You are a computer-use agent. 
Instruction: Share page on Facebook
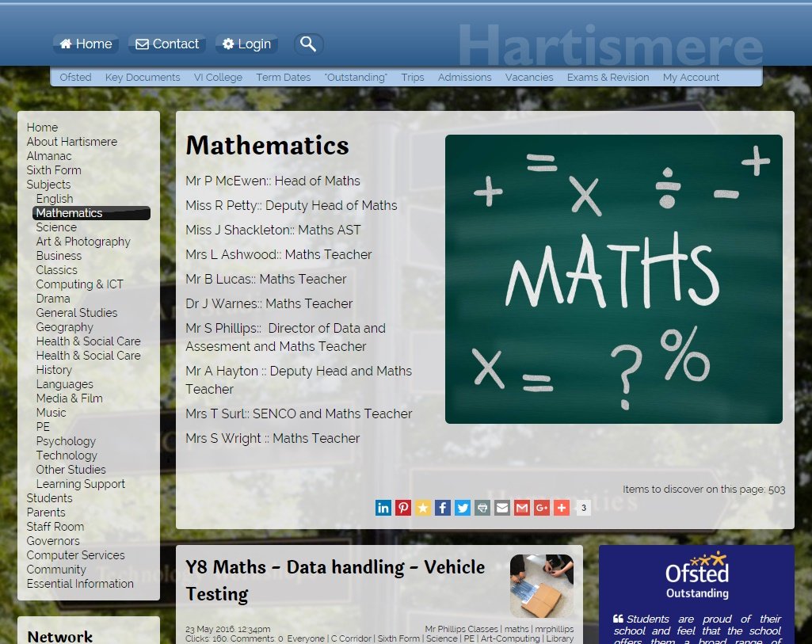(x=443, y=508)
